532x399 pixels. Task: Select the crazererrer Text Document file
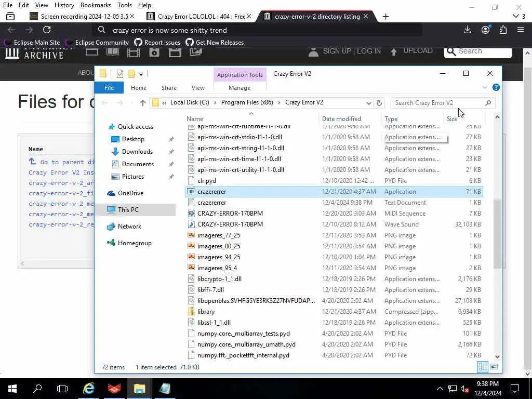point(334,203)
